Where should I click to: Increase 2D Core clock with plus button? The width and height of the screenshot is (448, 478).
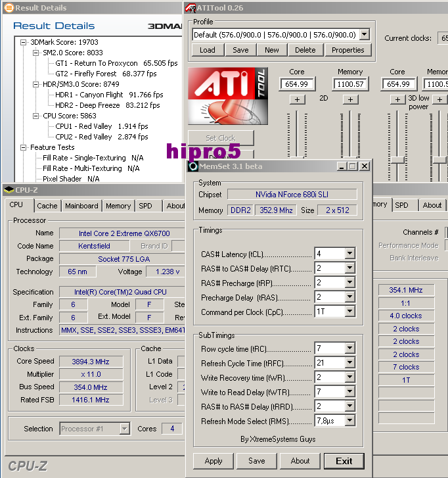pyautogui.click(x=298, y=99)
